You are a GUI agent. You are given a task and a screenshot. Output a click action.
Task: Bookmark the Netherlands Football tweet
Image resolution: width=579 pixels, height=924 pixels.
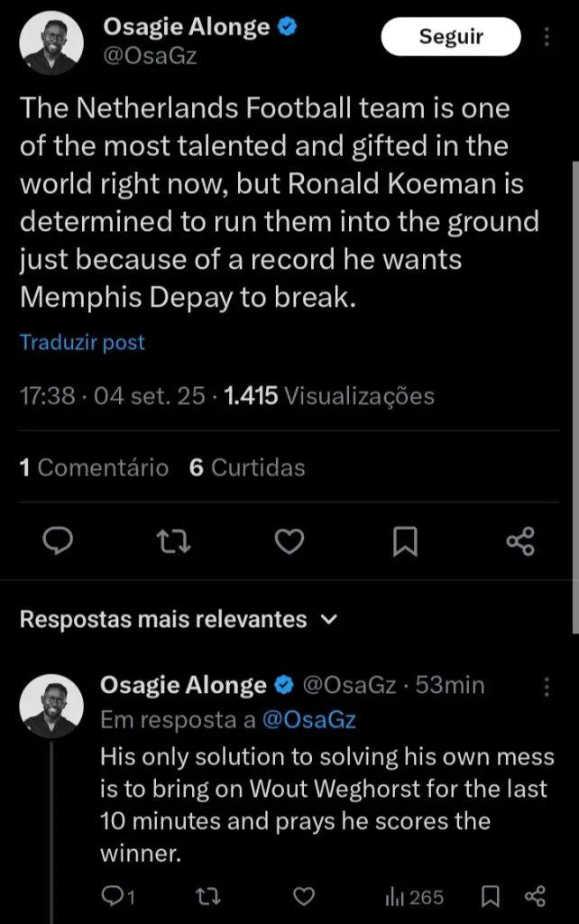click(404, 540)
